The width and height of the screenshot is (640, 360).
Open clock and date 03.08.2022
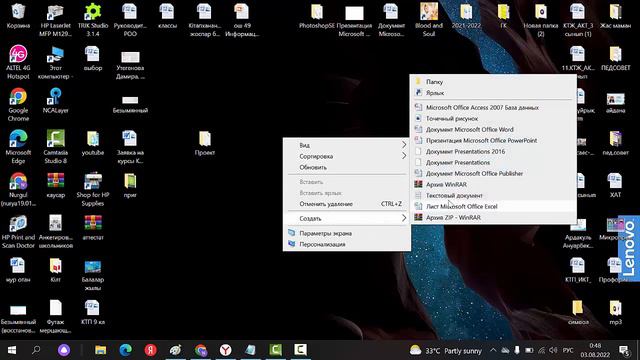595,350
